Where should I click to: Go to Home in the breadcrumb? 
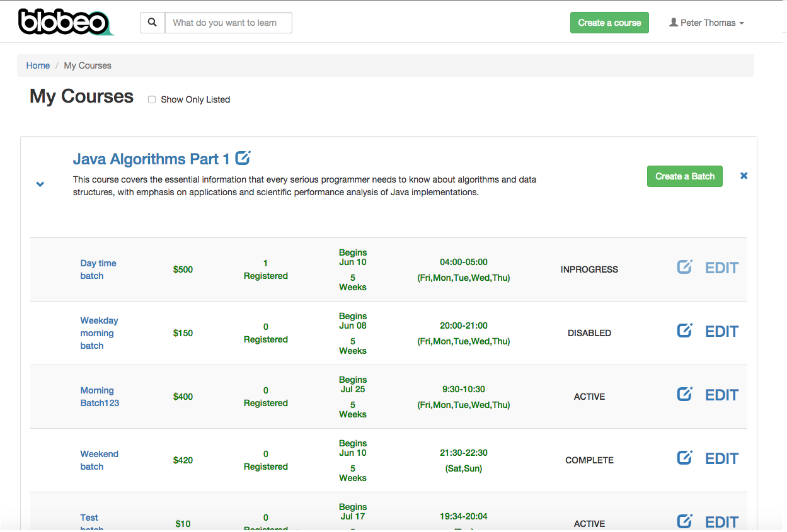38,65
